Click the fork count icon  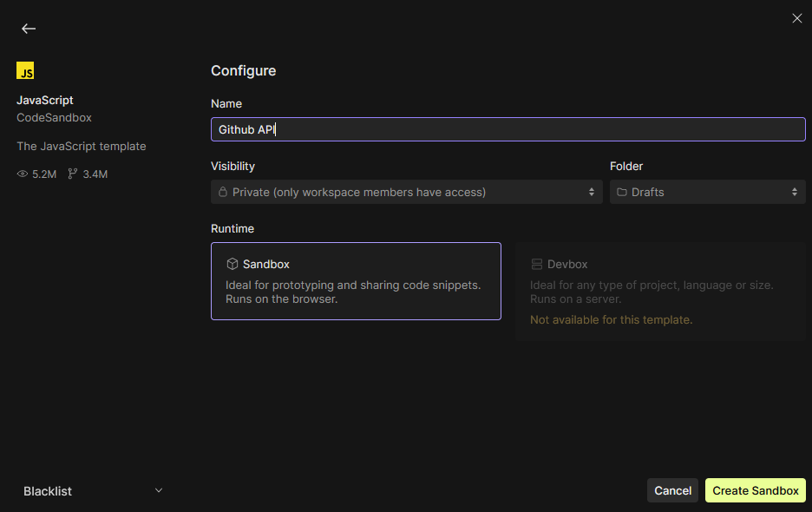click(73, 174)
